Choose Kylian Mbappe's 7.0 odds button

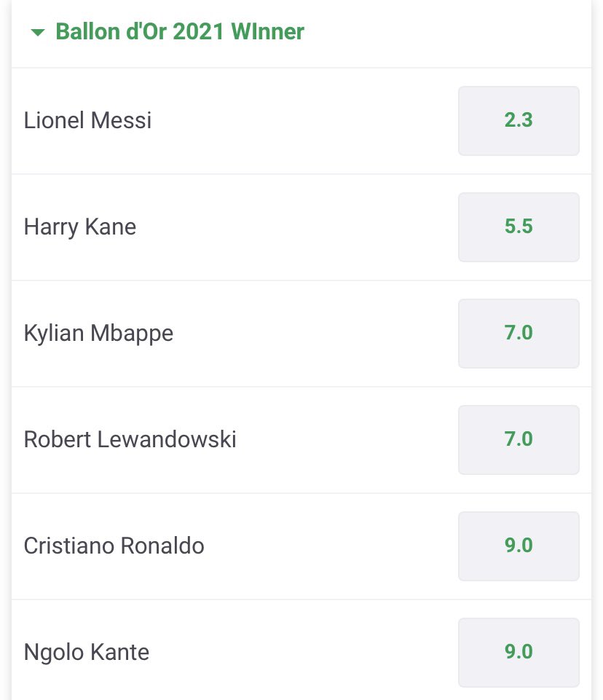pyautogui.click(x=519, y=334)
